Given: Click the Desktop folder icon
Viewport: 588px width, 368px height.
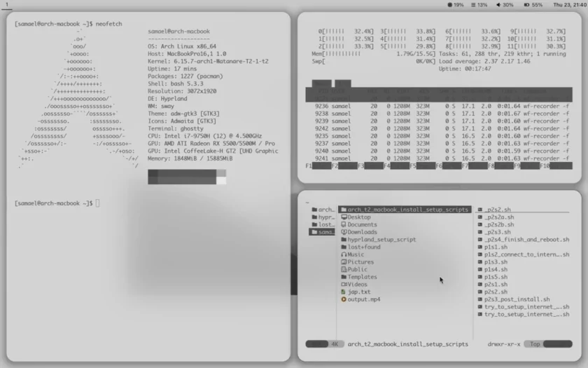Looking at the screenshot, I should (x=344, y=217).
